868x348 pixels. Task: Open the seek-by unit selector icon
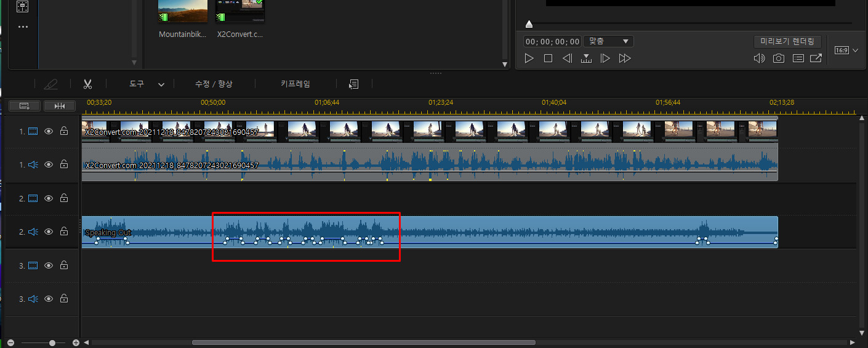[x=586, y=59]
